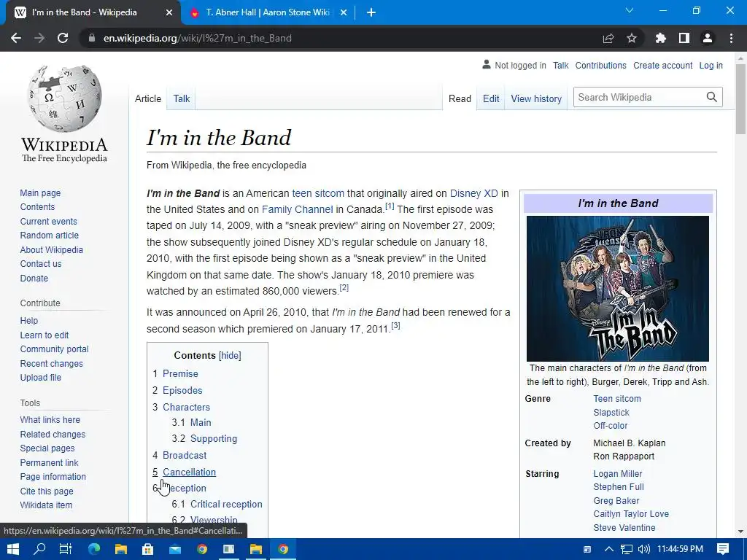The image size is (747, 560).
Task: Close the T. Abner Hall wiki tab
Action: [x=344, y=12]
